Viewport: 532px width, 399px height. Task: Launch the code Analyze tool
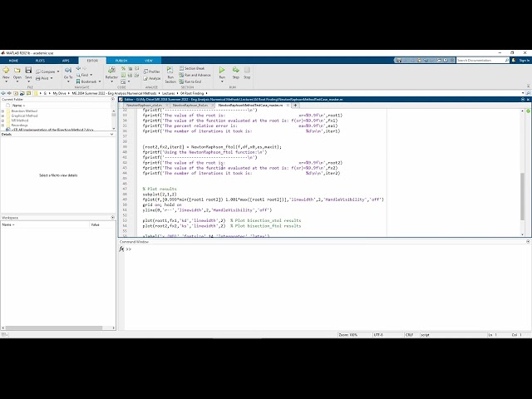[x=151, y=78]
